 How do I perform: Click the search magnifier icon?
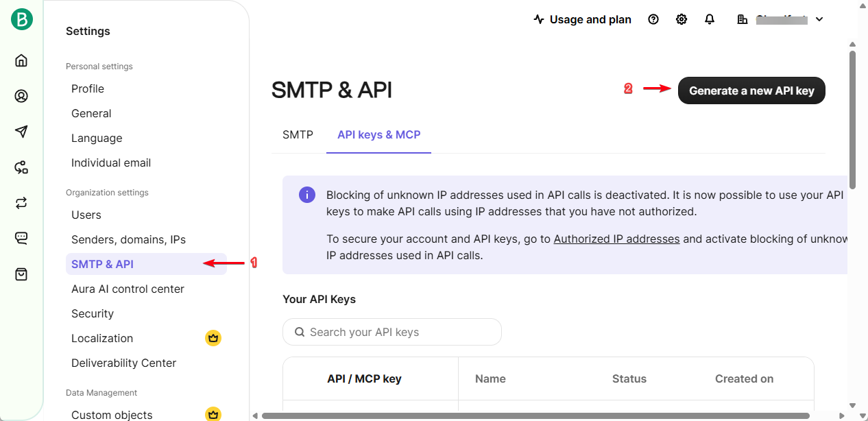tap(300, 332)
